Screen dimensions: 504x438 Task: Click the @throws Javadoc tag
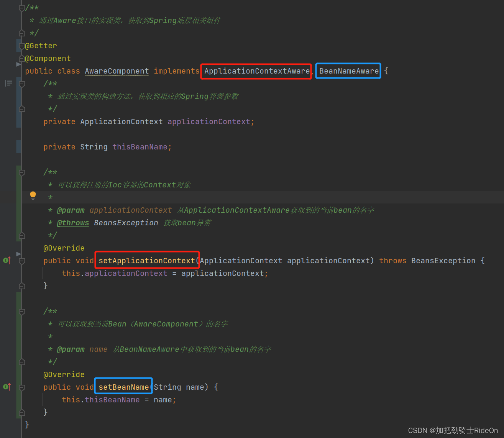pyautogui.click(x=73, y=223)
